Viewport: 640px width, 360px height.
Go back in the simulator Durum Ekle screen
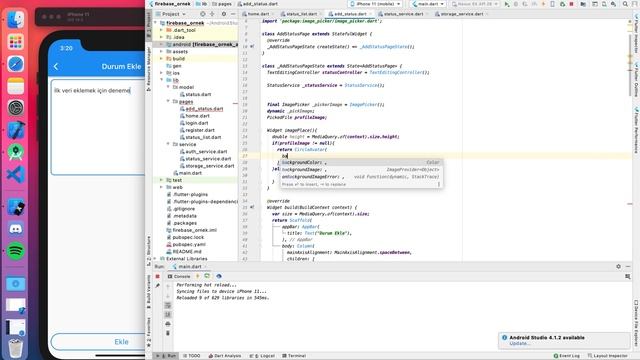click(56, 67)
